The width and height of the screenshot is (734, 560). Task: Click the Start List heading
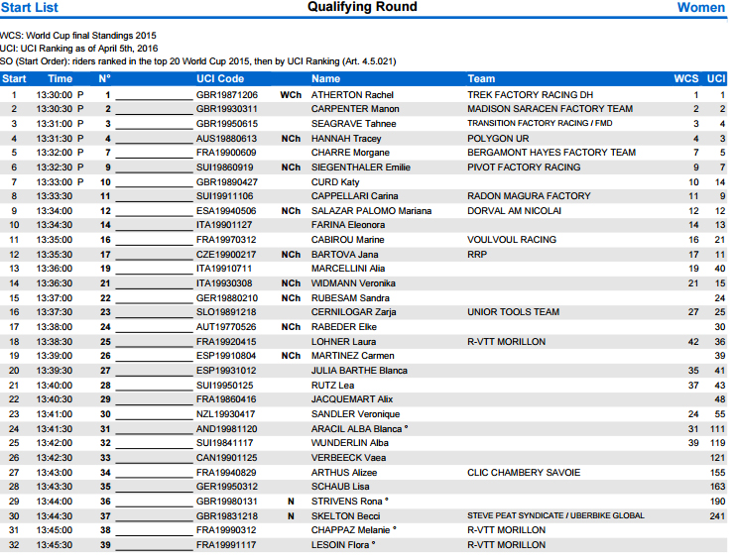point(29,8)
